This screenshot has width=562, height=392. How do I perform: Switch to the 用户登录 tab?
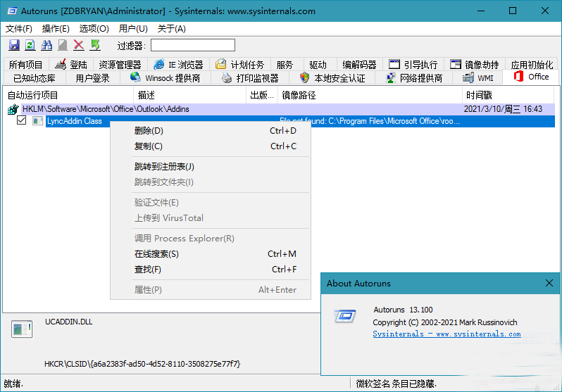[92, 78]
